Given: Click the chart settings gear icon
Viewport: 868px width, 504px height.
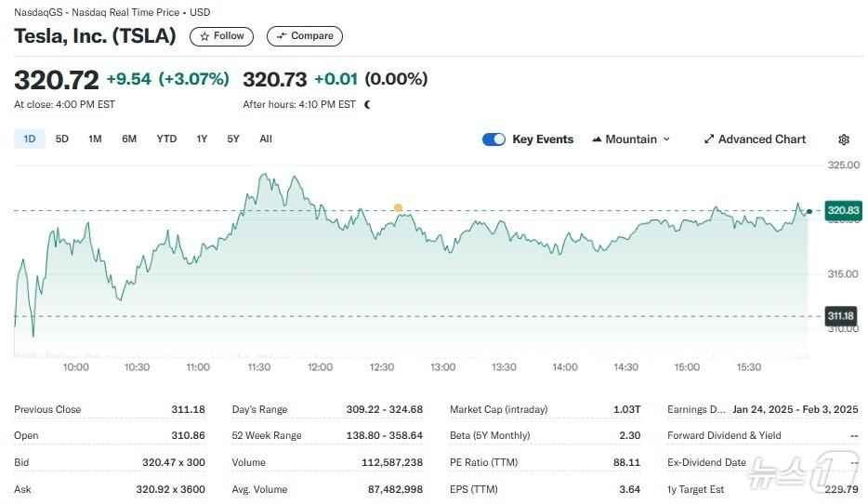Looking at the screenshot, I should pos(843,139).
